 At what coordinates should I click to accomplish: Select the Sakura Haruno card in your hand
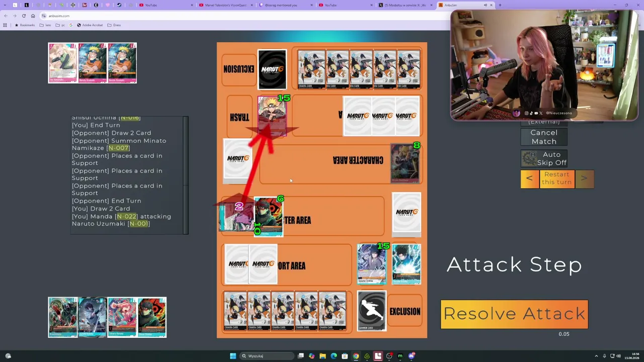[x=122, y=317]
